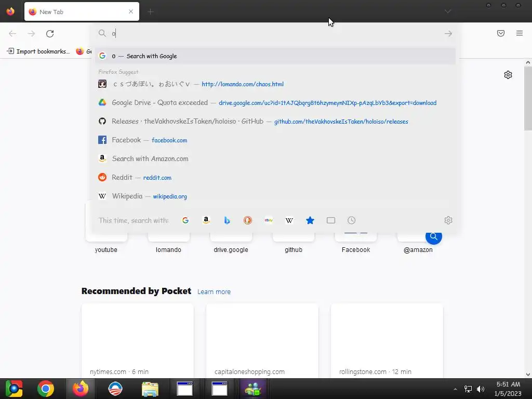
Task: Open the rollingstone.com Pocket story card
Action: (x=387, y=341)
